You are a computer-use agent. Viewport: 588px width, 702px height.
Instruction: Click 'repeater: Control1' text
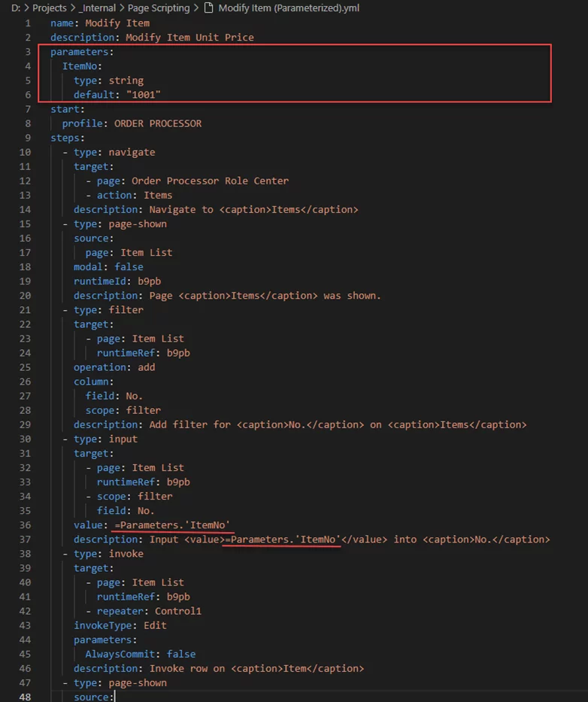click(149, 611)
